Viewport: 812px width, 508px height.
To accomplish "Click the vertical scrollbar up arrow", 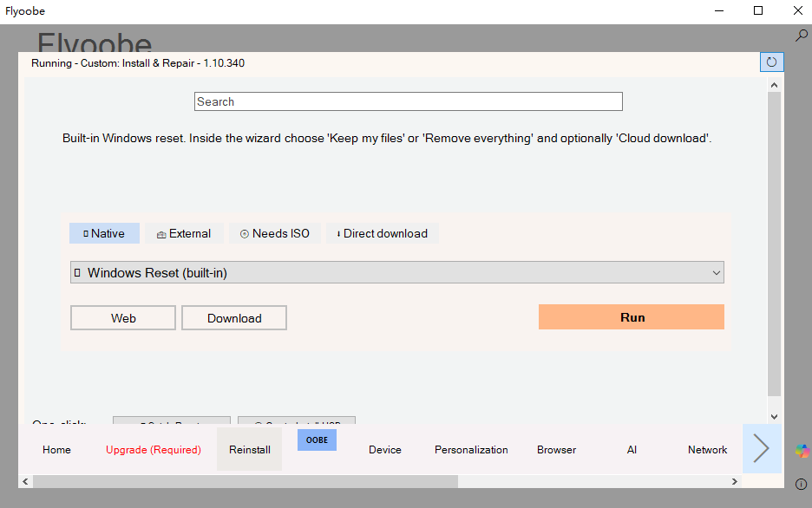I will pyautogui.click(x=774, y=85).
